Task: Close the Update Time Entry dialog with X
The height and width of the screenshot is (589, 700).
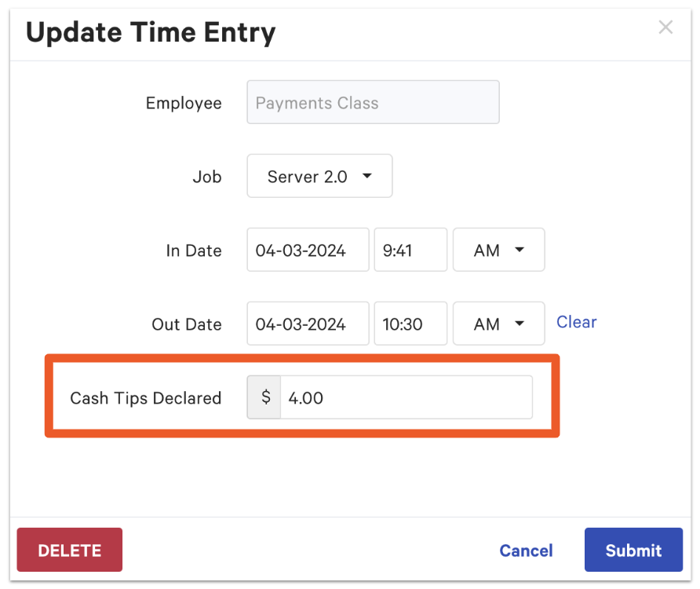Action: pos(665,27)
